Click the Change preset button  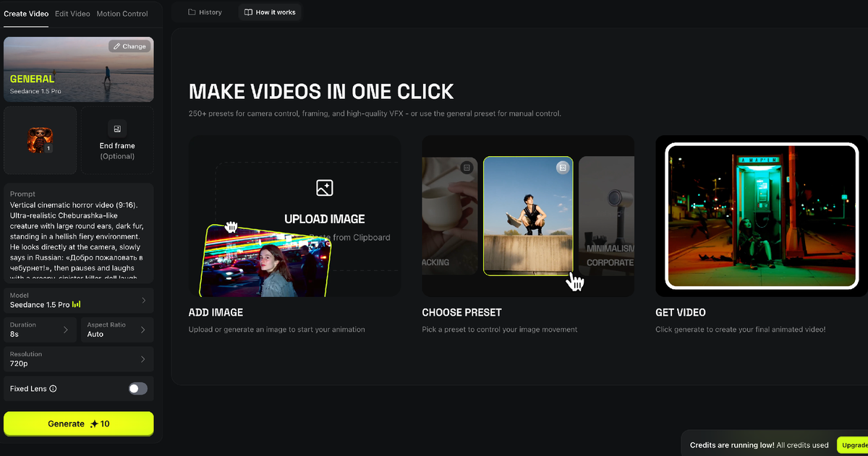coord(129,46)
